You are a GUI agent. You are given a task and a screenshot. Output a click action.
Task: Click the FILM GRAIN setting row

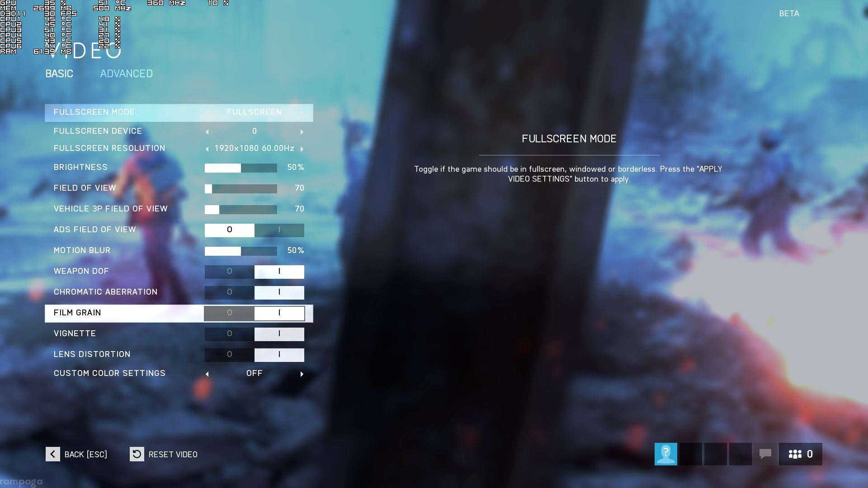[x=179, y=313]
